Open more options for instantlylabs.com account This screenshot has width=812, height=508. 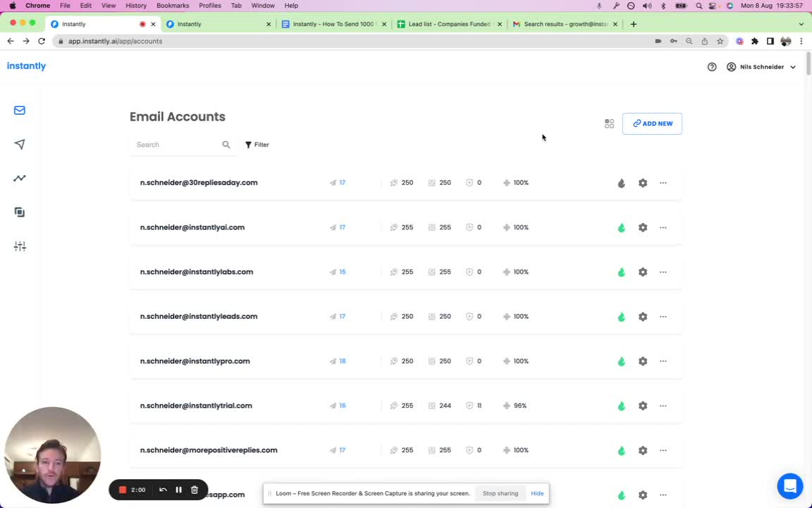tap(663, 272)
